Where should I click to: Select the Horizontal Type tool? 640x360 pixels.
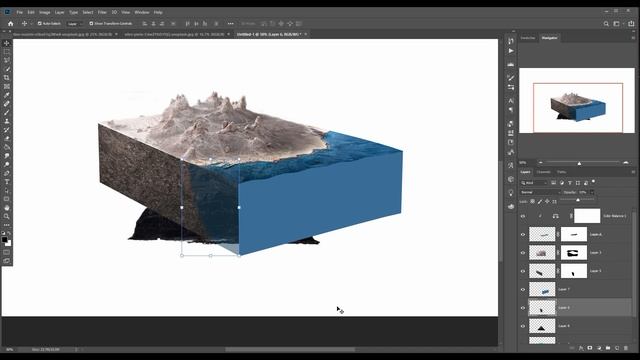(x=7, y=182)
